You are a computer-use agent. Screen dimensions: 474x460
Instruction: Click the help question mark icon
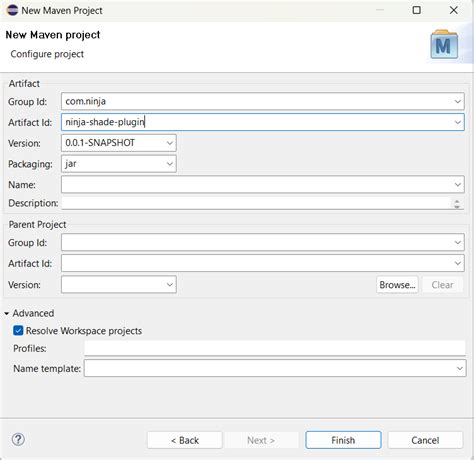(x=18, y=439)
